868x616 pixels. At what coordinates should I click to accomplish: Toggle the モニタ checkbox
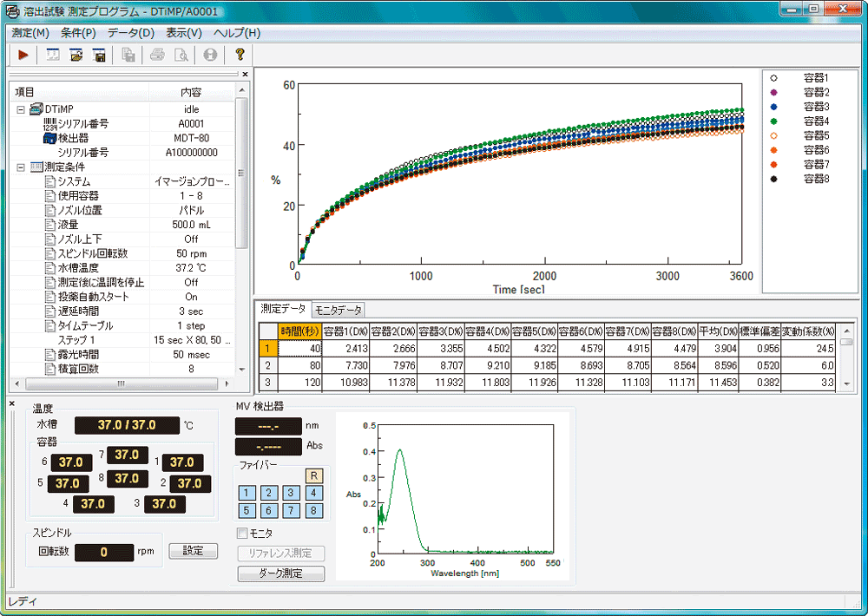tap(242, 533)
